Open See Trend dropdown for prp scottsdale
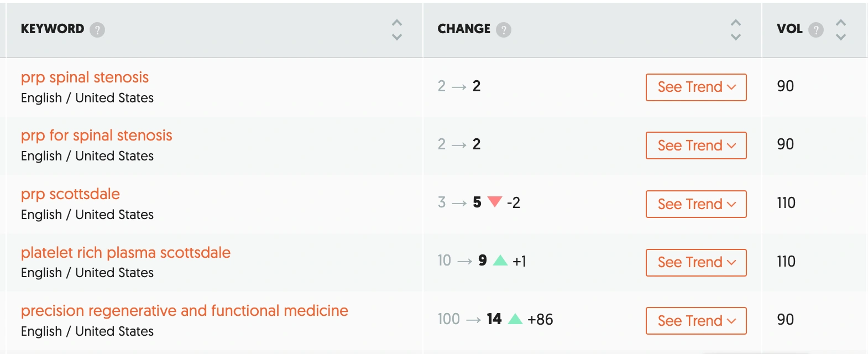Image resolution: width=868 pixels, height=354 pixels. (696, 204)
